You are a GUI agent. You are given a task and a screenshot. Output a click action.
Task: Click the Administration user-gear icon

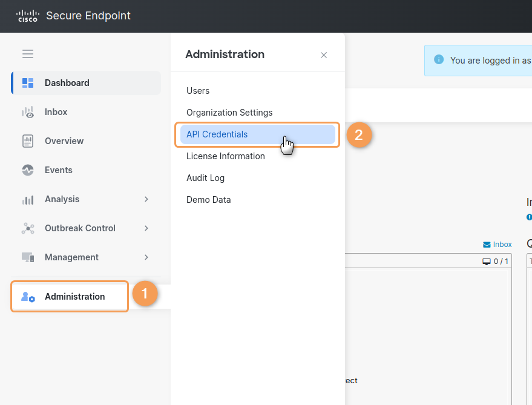point(28,297)
